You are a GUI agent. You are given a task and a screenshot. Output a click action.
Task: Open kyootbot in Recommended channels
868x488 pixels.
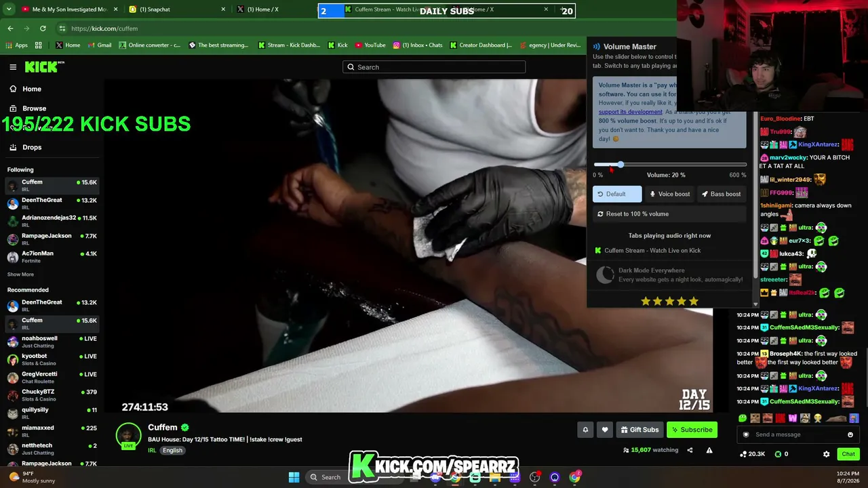click(x=52, y=359)
